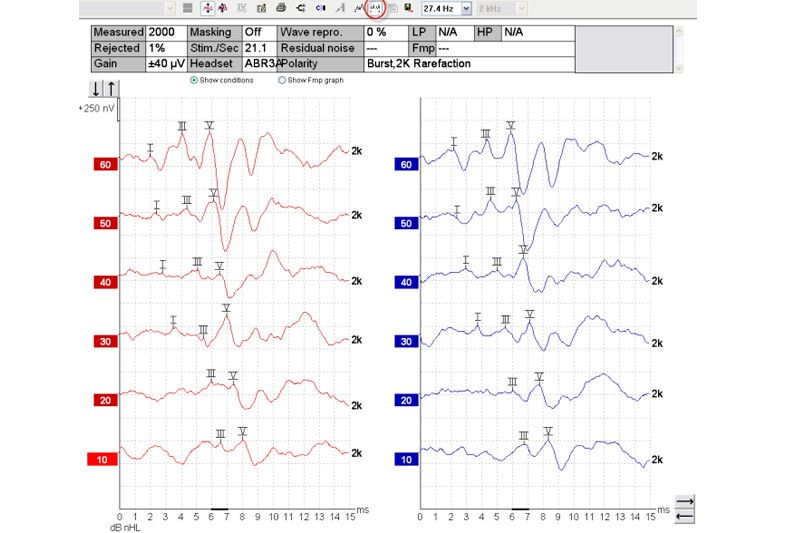
Task: Click the red-circled waveform toolbar icon
Action: [x=375, y=9]
